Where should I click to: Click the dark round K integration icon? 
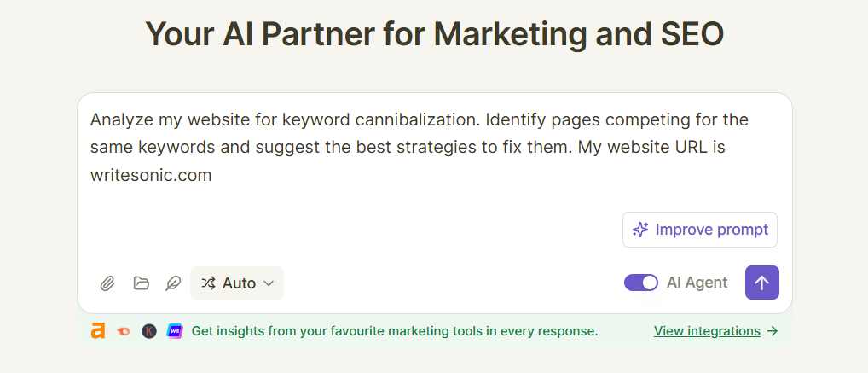[149, 331]
